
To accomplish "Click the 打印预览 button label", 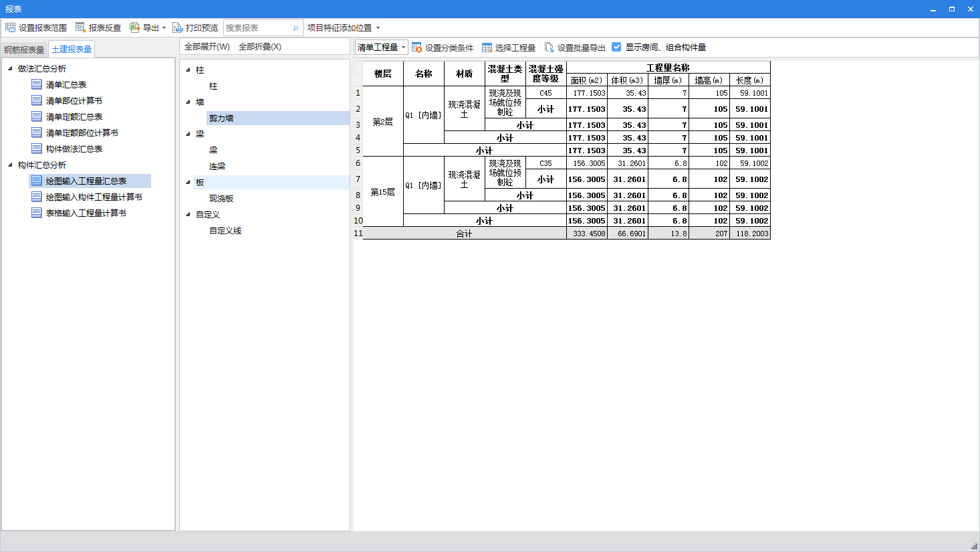I will (x=202, y=27).
